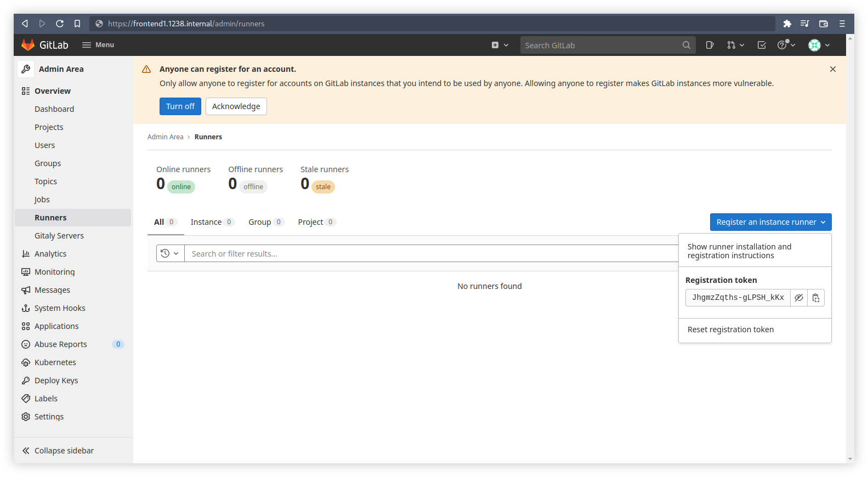Turn off open account registration

pos(180,106)
